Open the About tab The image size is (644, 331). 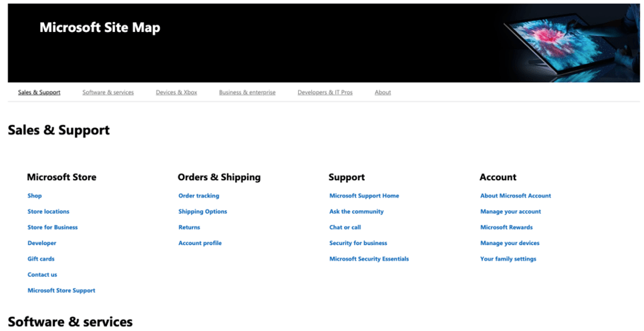pyautogui.click(x=383, y=92)
